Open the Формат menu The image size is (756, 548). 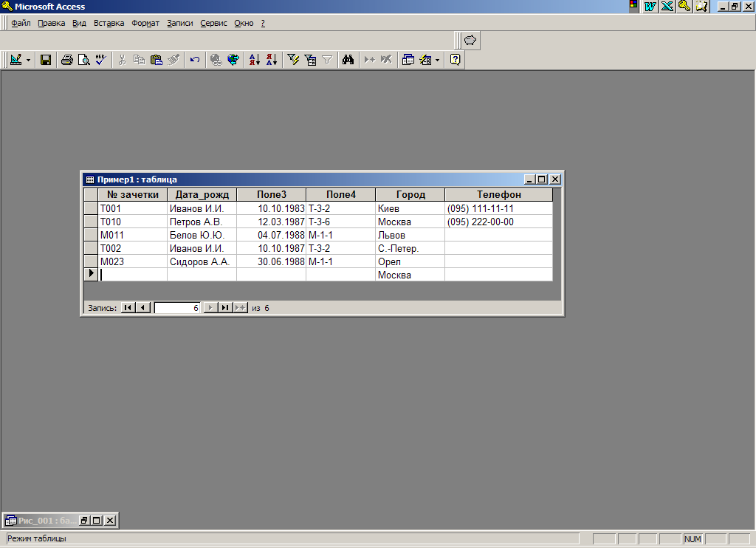coord(145,23)
